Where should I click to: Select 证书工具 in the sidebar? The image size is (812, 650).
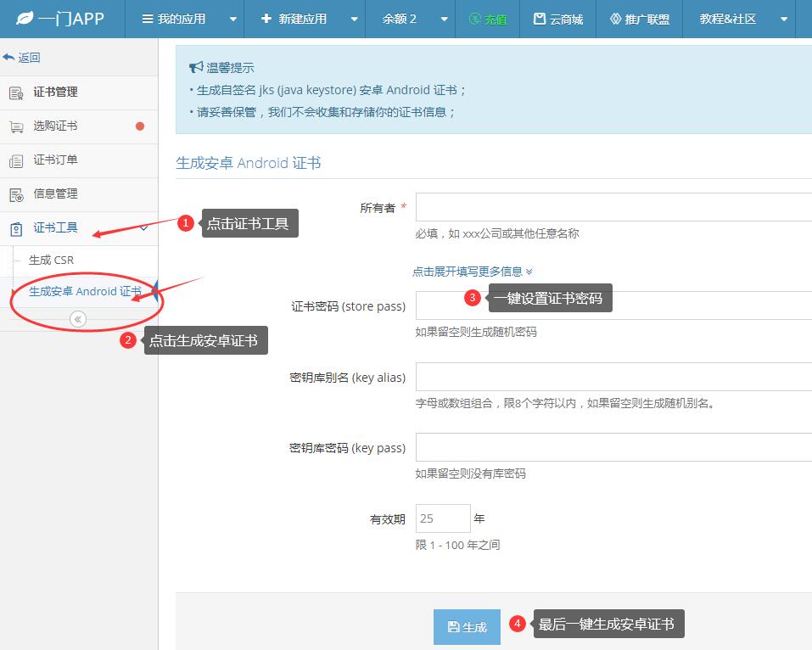click(79, 228)
